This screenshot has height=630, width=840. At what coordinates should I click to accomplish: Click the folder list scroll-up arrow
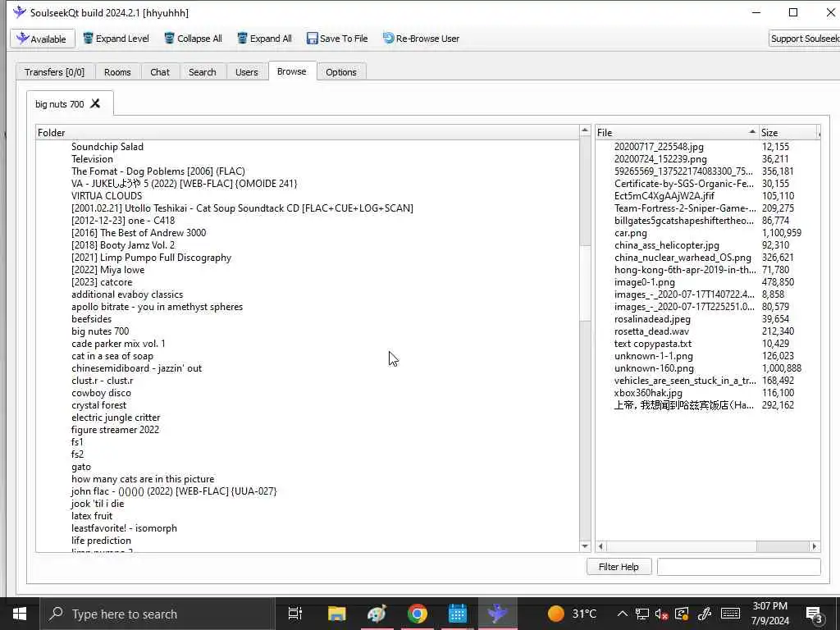585,130
